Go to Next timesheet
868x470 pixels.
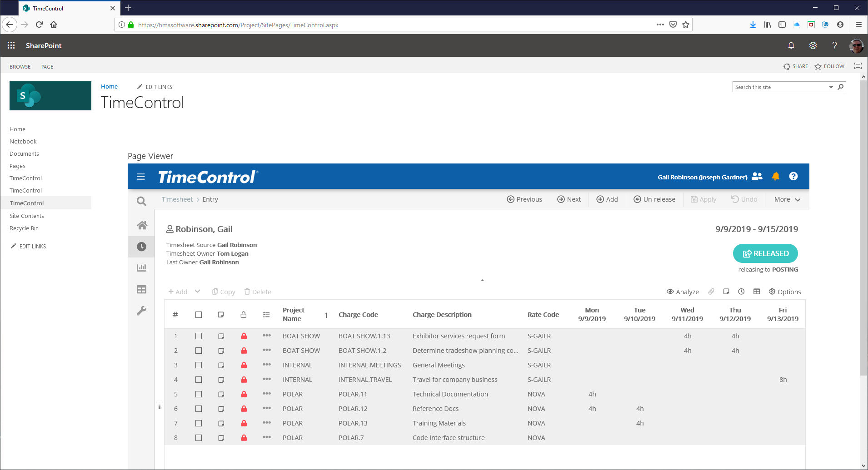569,199
